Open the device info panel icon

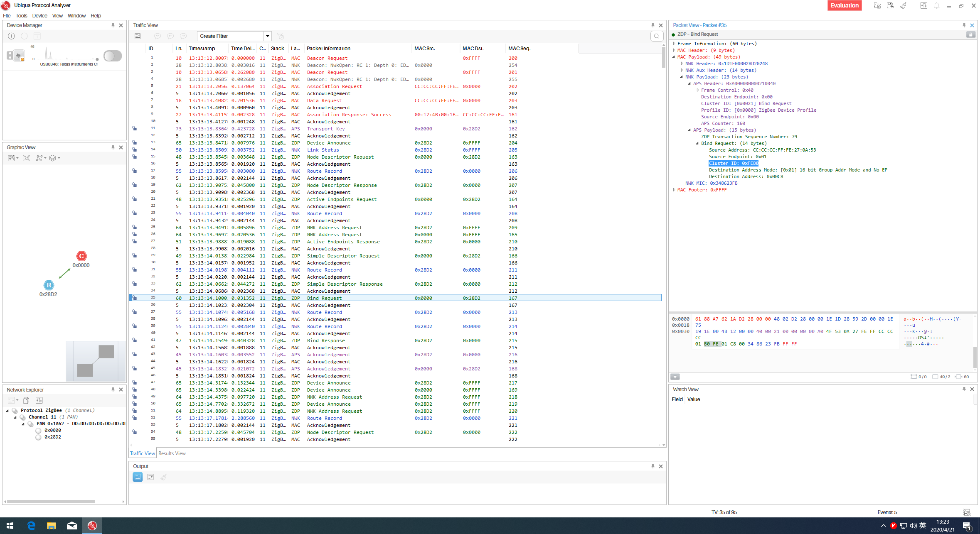click(x=37, y=36)
